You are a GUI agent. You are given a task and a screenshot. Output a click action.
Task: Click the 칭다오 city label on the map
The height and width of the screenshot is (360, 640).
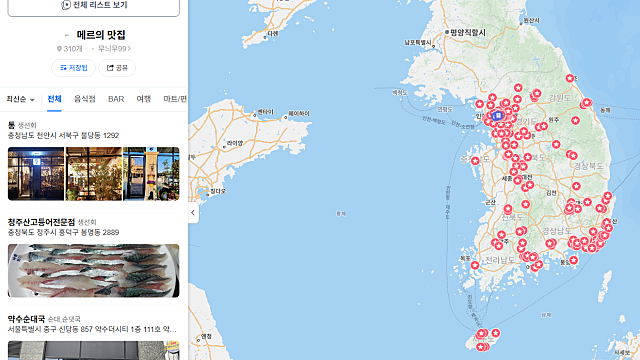click(218, 191)
